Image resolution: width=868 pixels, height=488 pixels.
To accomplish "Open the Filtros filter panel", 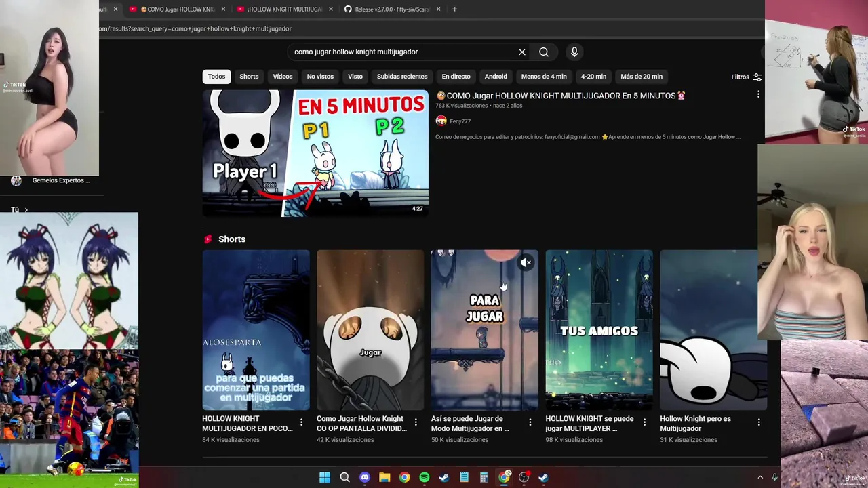I will point(747,77).
